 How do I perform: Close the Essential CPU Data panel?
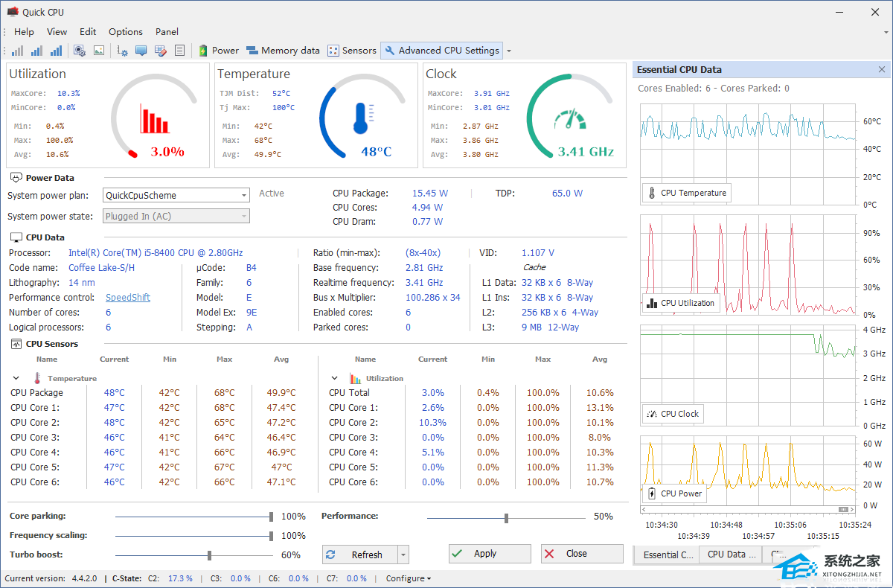pos(882,69)
